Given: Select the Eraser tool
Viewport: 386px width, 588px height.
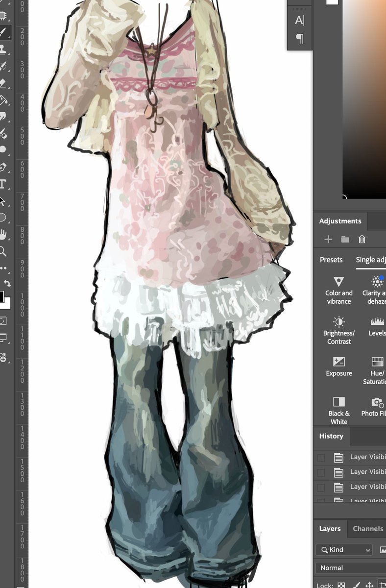Looking at the screenshot, I should 3,82.
